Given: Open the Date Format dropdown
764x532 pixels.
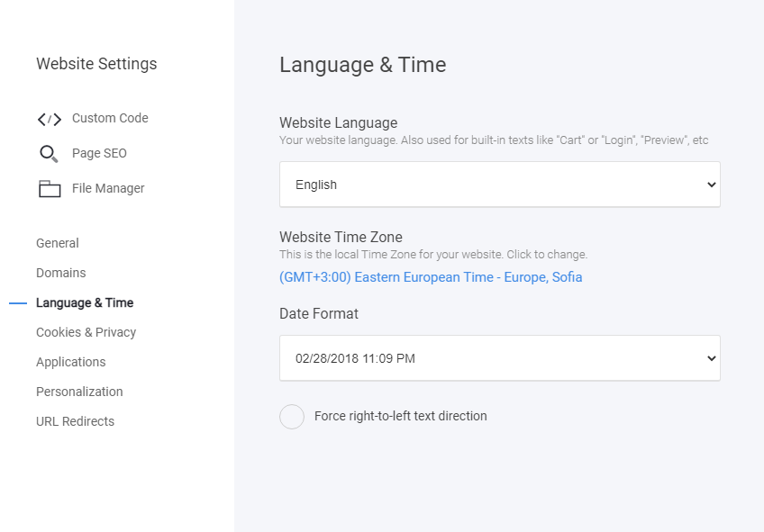Looking at the screenshot, I should point(500,358).
